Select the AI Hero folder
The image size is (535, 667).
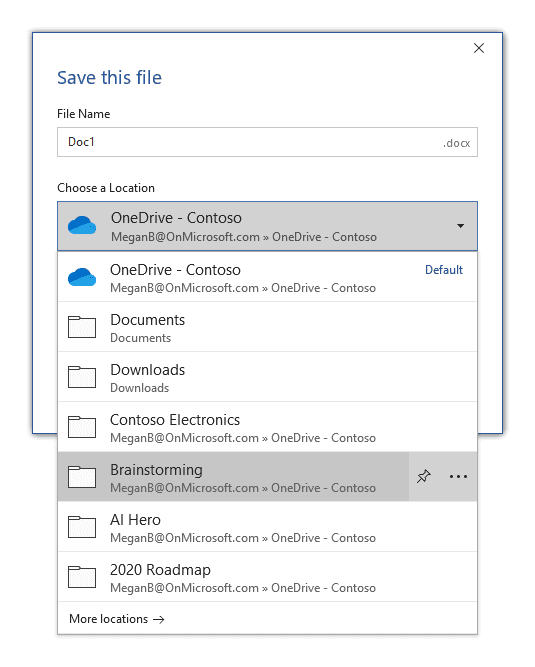pyautogui.click(x=267, y=527)
